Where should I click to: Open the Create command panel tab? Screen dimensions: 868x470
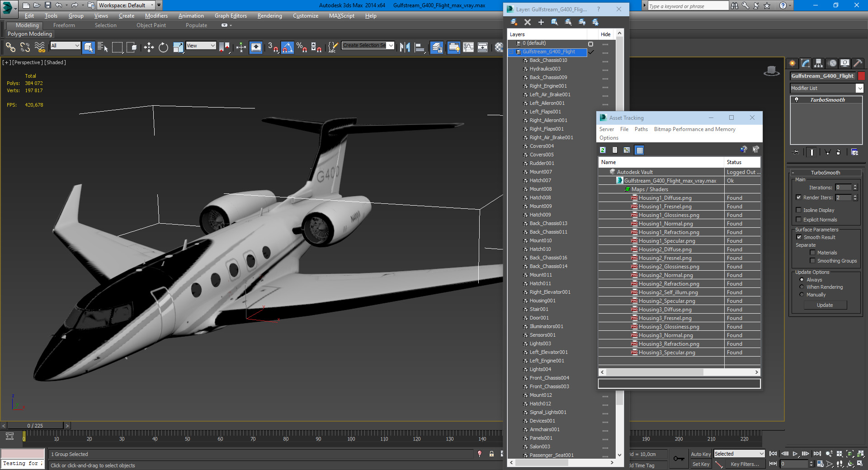tap(792, 63)
